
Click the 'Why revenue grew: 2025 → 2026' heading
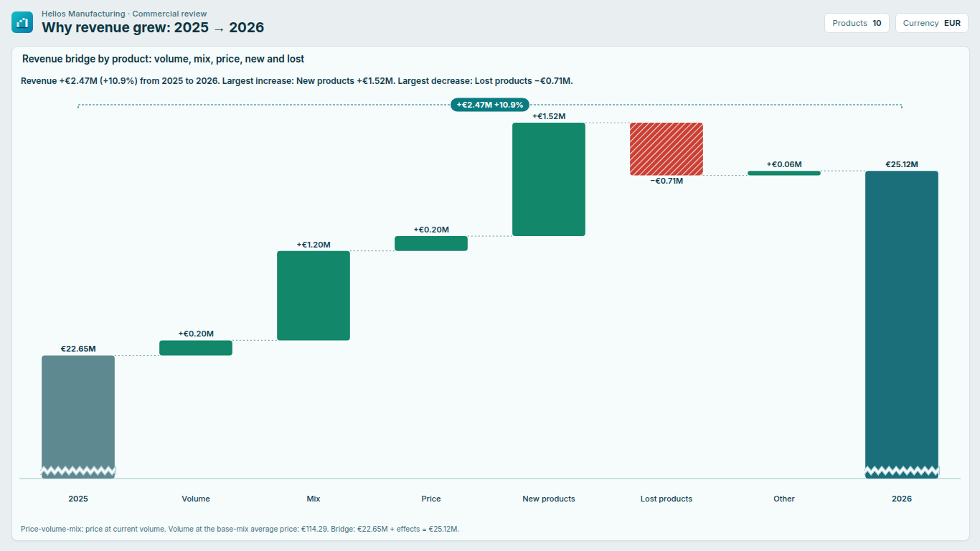pyautogui.click(x=153, y=28)
